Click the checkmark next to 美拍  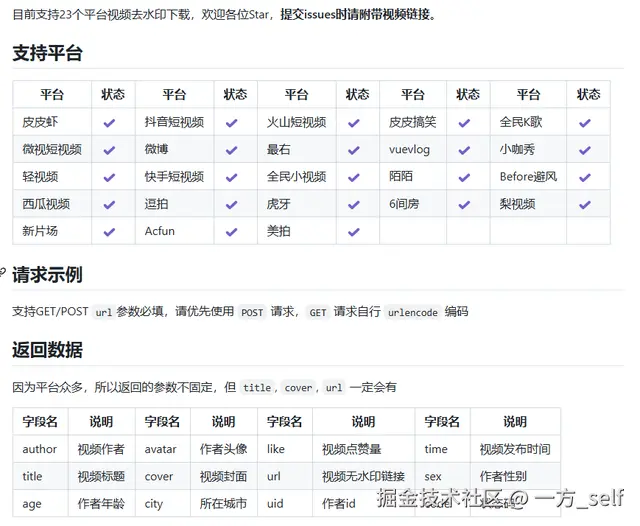pos(354,232)
